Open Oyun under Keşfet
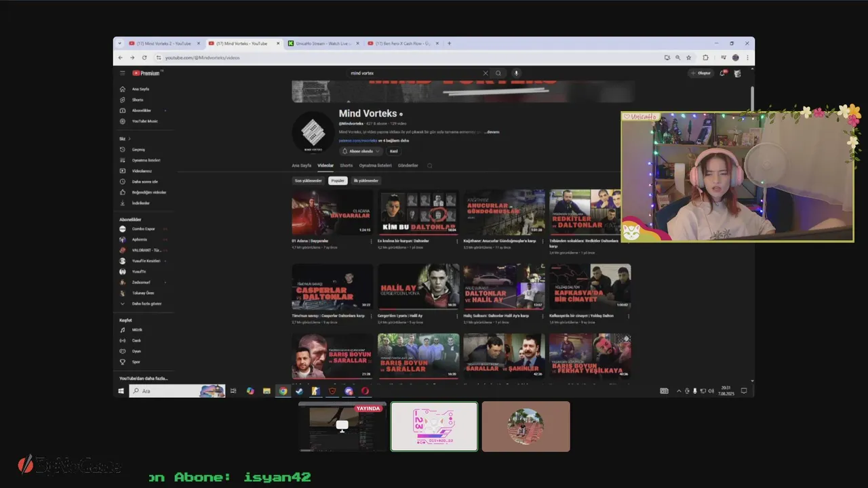Screen dimensions: 868x488 (136, 351)
